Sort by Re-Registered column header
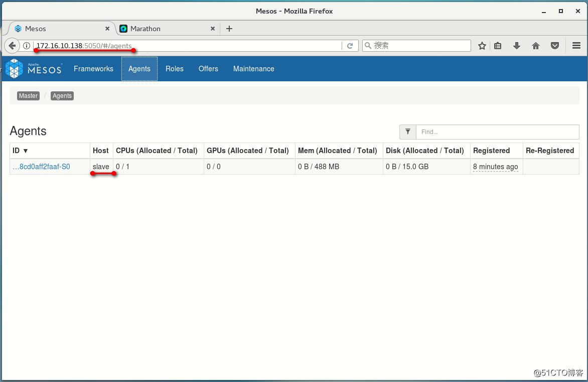Image resolution: width=588 pixels, height=382 pixels. (550, 151)
